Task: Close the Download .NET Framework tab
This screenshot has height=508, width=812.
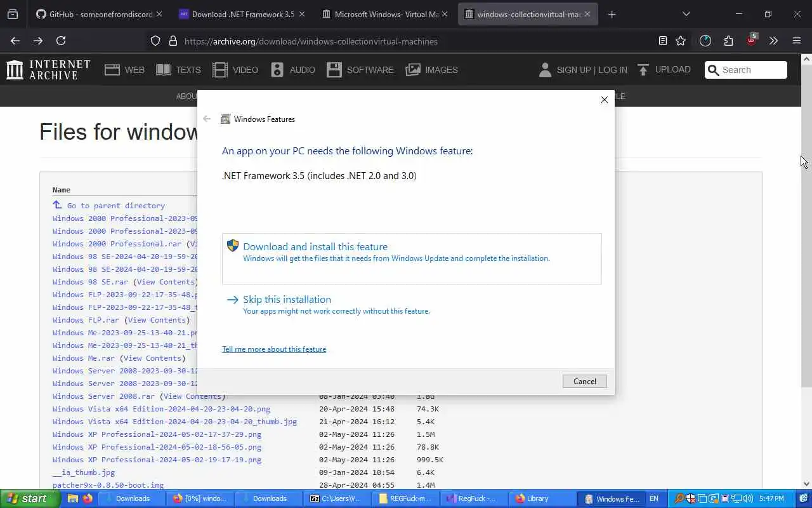Action: point(301,14)
